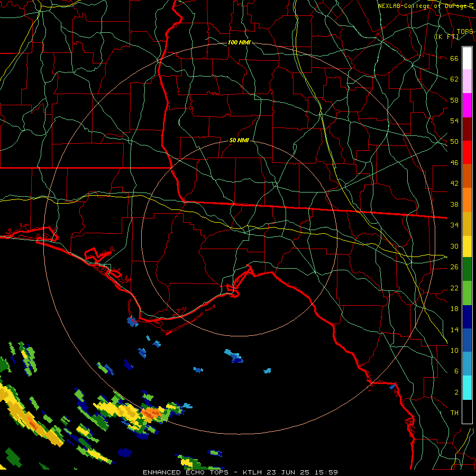
Task: Click the 50 legend value label
Action: click(x=454, y=142)
